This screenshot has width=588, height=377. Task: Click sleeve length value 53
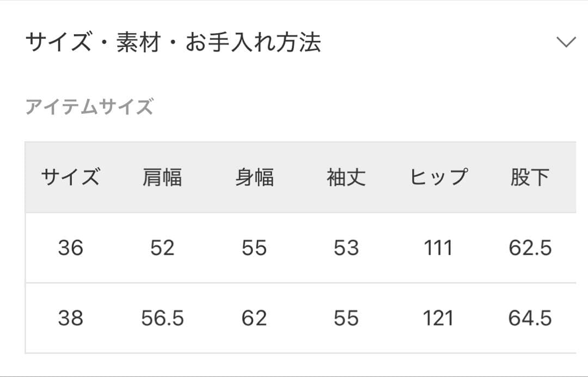click(x=346, y=248)
